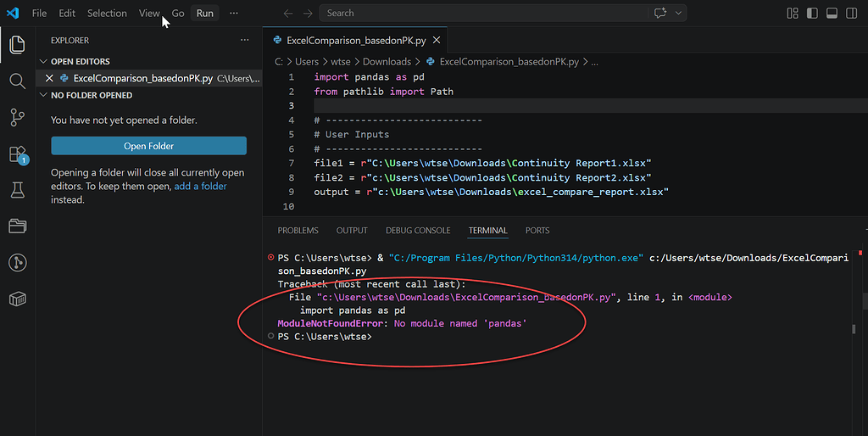The image size is (868, 436).
Task: Open the Edit menu
Action: coord(67,14)
